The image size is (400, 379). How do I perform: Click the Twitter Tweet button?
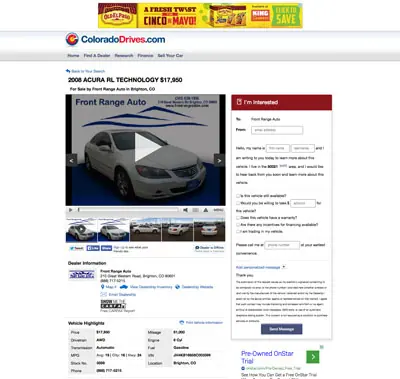(x=76, y=248)
